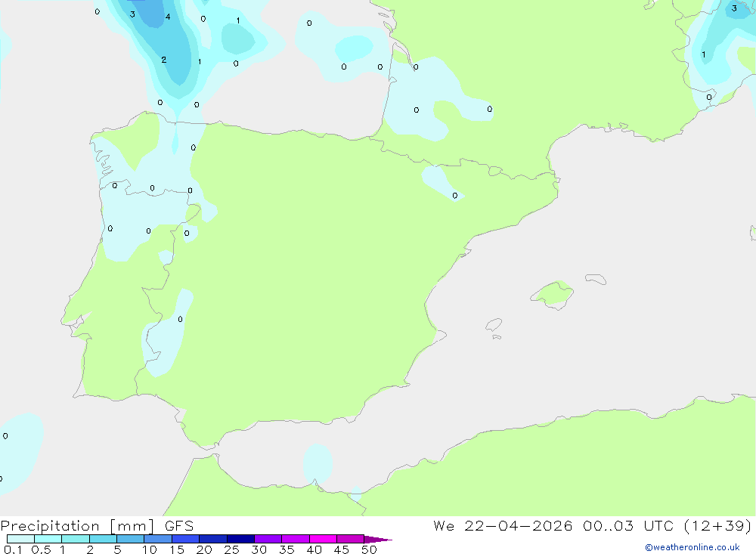
Task: Click the 10–15 mm blue legend swatch
Action: tap(158, 539)
